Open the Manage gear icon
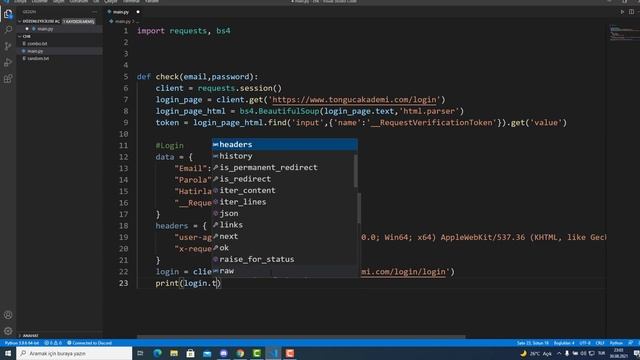Viewport: 640px width, 360px height. point(8,331)
